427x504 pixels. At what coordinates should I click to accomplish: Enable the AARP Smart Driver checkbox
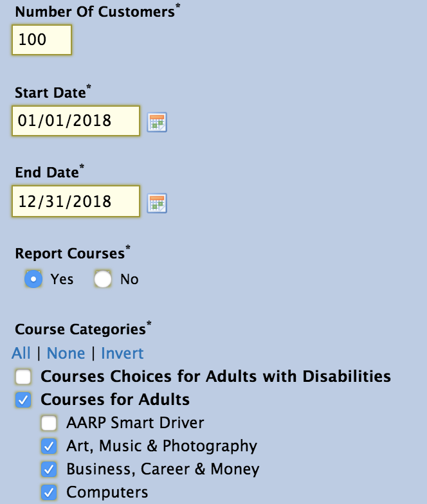click(x=49, y=423)
